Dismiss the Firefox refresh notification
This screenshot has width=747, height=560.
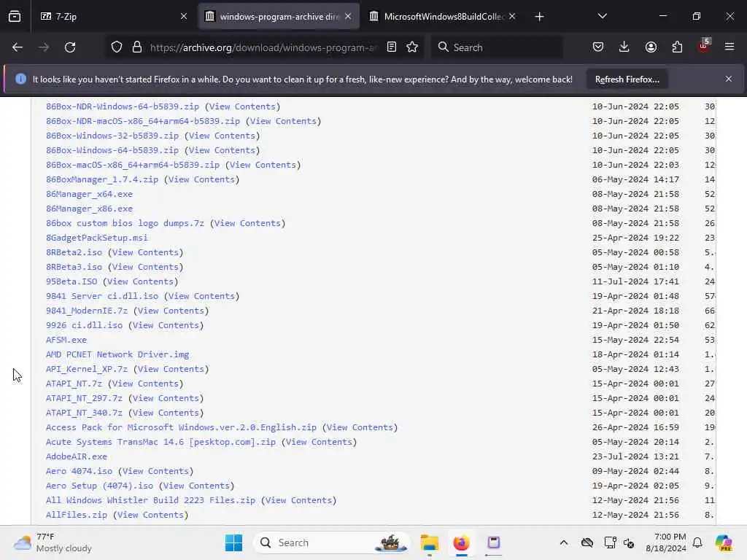tap(729, 79)
